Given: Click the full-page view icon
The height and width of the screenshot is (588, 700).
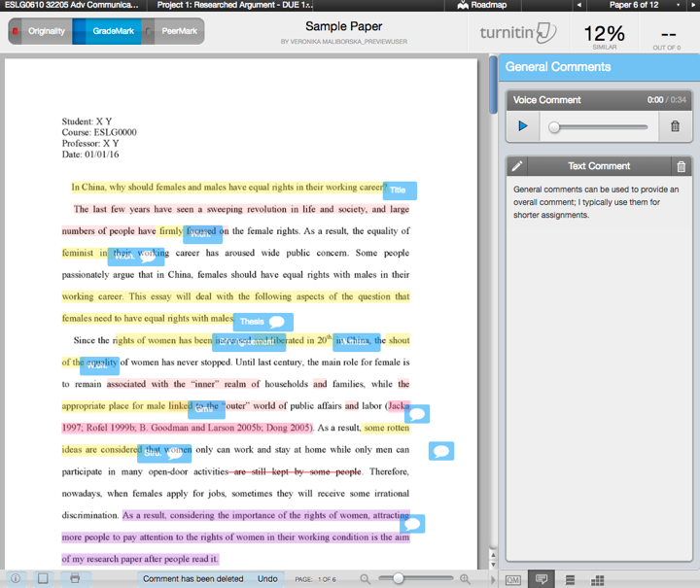Looking at the screenshot, I should (44, 578).
